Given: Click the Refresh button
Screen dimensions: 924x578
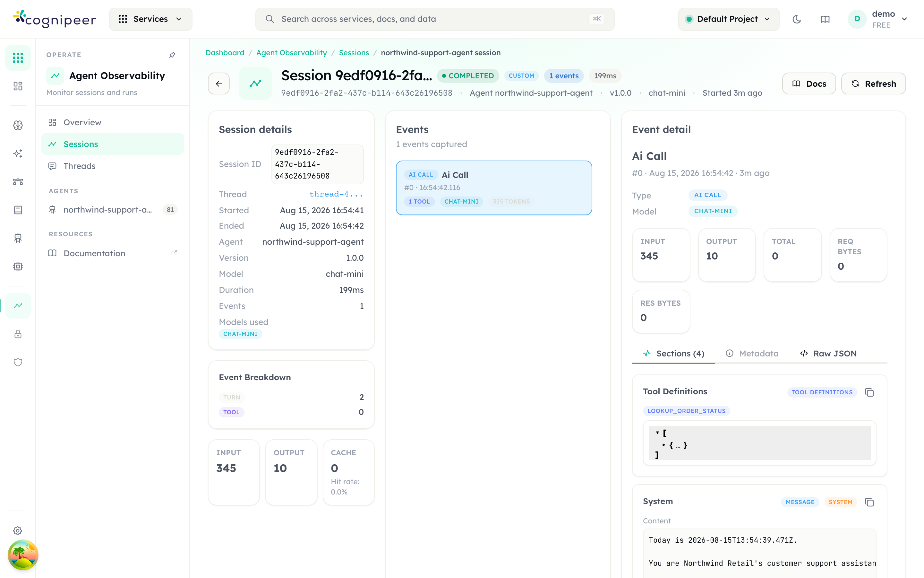Looking at the screenshot, I should coord(873,83).
